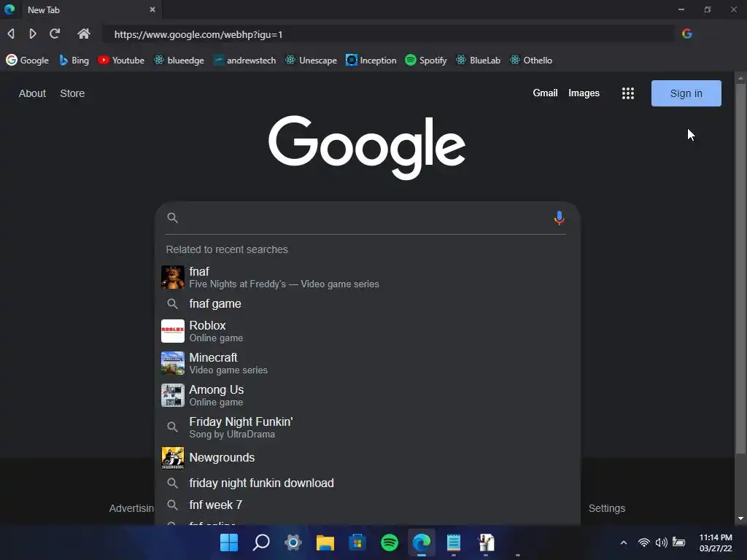Open Settings from the taskbar gear
This screenshot has width=747, height=560.
coord(293,542)
